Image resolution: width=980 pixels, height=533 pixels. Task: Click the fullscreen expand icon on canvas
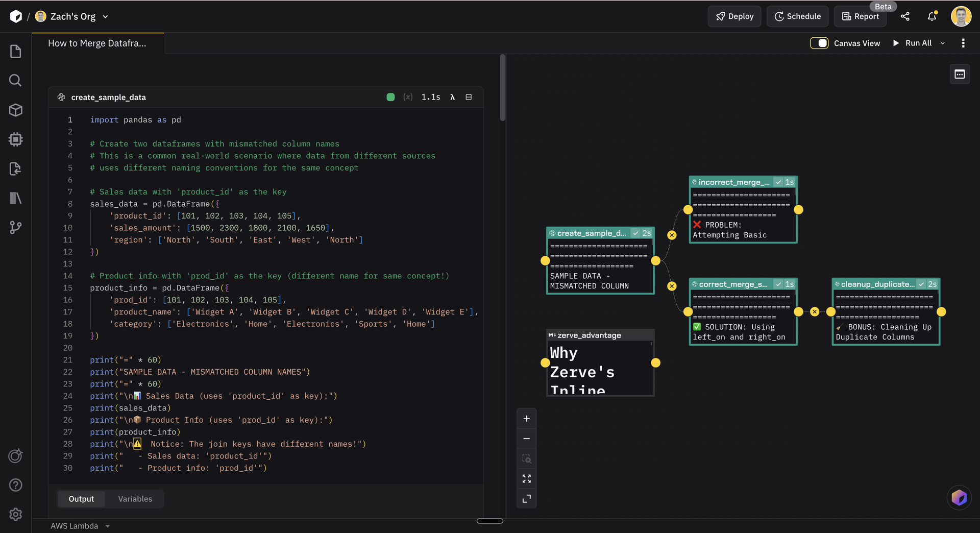coord(527,498)
